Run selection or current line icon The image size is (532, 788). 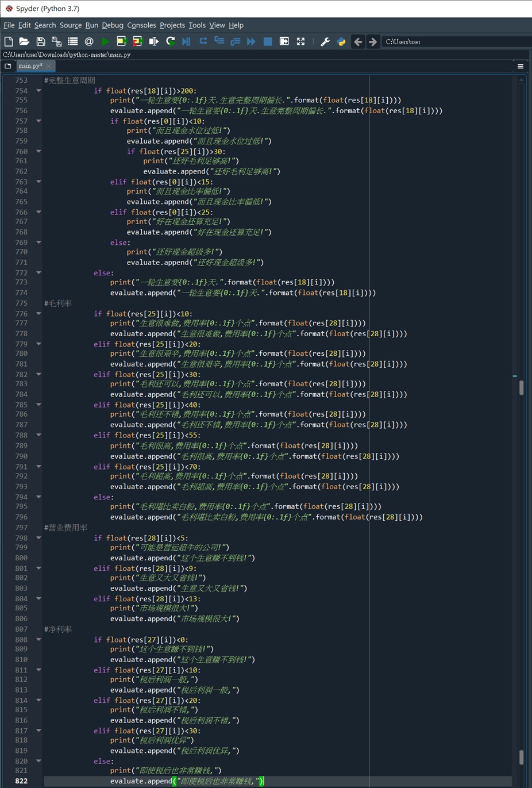pos(153,41)
